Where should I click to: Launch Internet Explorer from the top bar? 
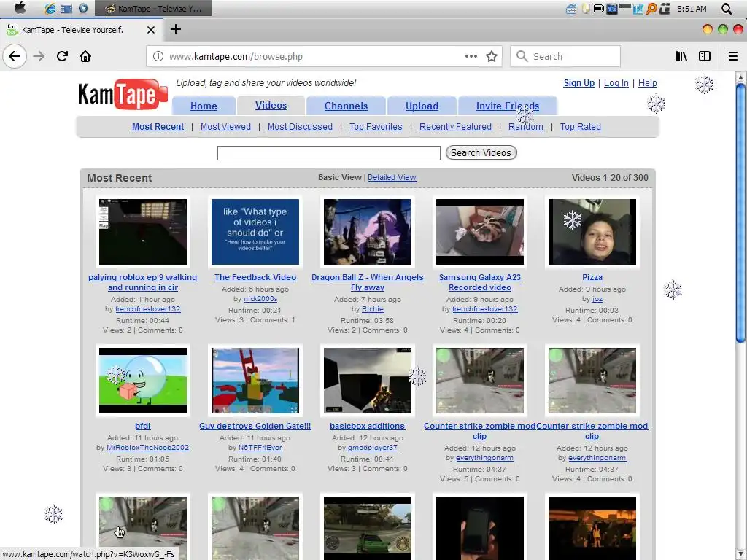pyautogui.click(x=50, y=9)
